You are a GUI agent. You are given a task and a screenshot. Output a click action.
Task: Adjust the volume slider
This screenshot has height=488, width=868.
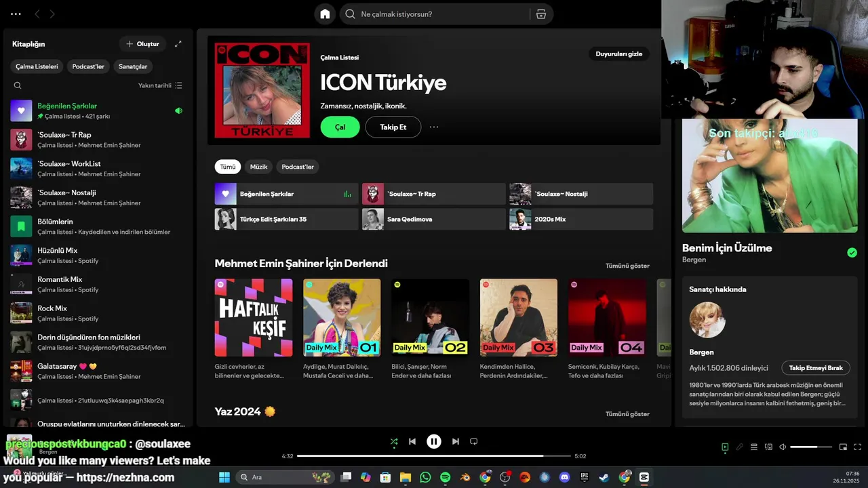[x=811, y=447]
